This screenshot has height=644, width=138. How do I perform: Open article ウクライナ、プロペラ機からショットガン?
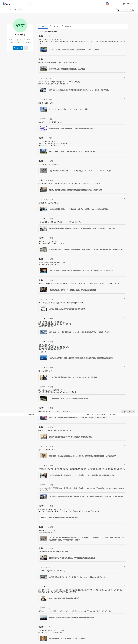[x=82, y=109]
